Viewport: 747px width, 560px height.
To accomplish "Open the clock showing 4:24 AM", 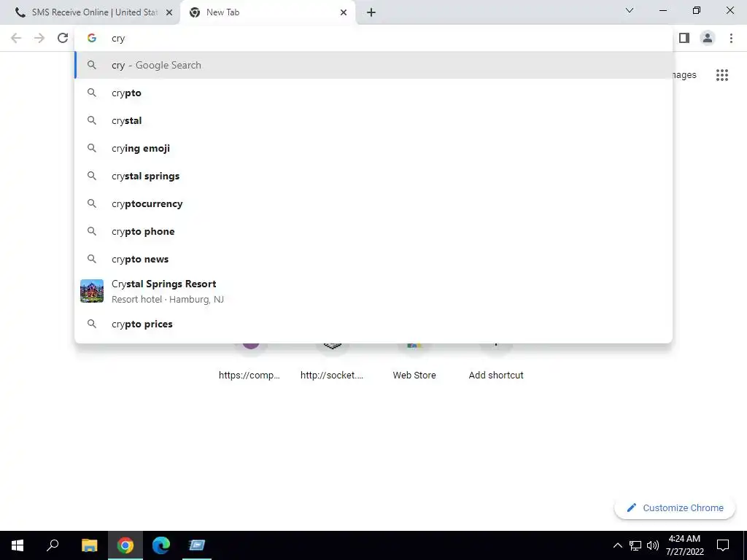I will [684, 545].
